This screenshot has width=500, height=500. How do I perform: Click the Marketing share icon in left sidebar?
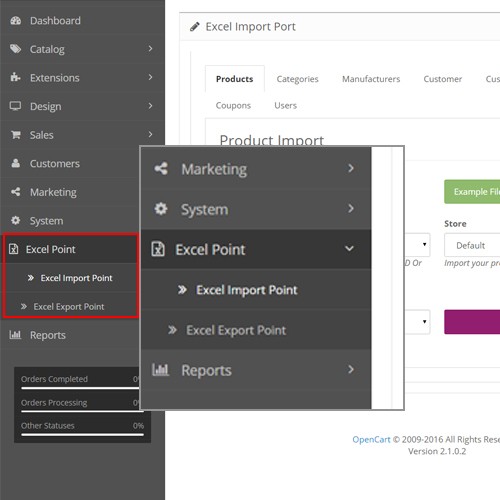coord(16,192)
